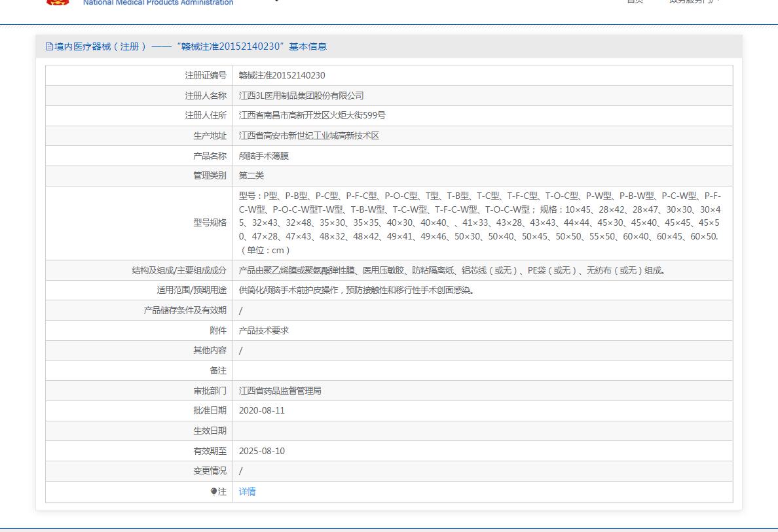Click the 注册人名称 label
778x532 pixels.
click(206, 96)
